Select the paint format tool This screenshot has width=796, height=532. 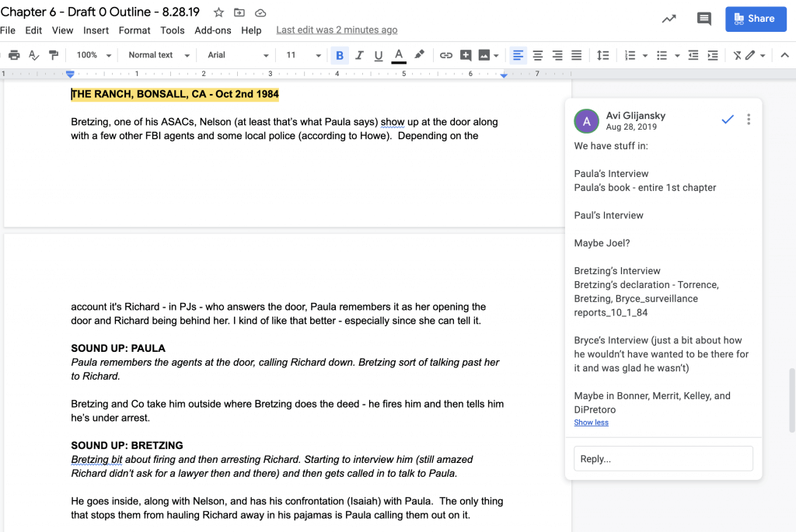(54, 55)
